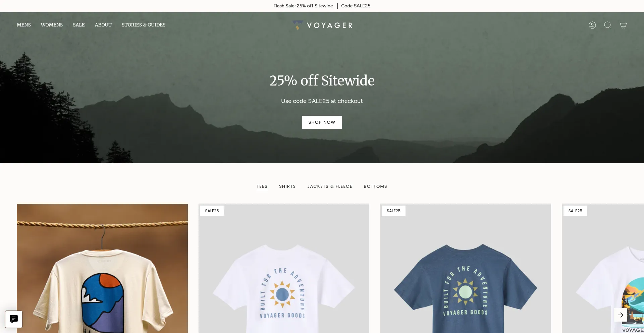Open the cream tee hanging on rope
The image size is (644, 333).
102,268
